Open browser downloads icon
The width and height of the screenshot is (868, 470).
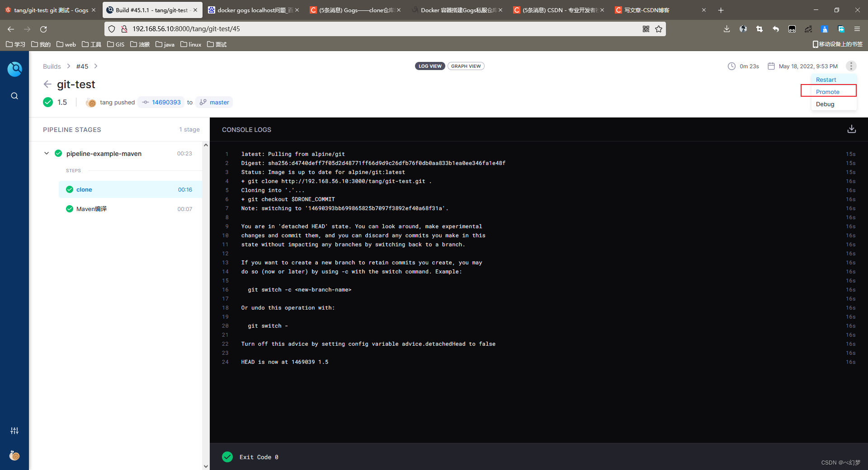726,29
